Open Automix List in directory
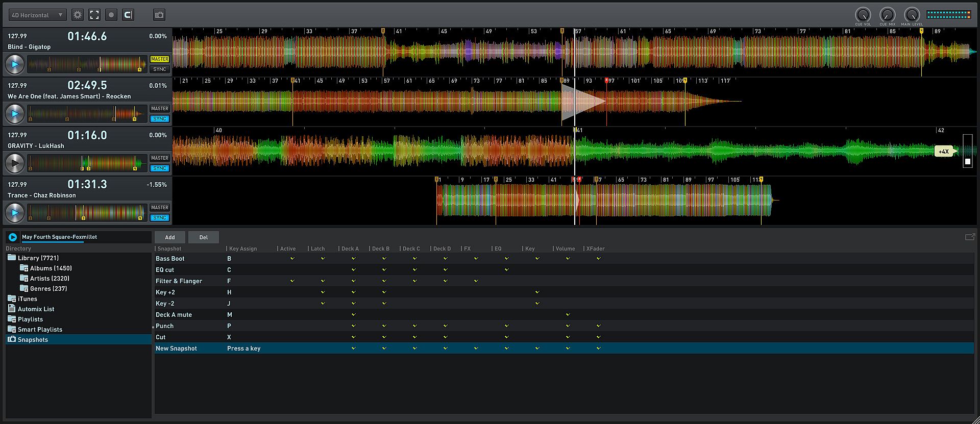The width and height of the screenshot is (980, 424). [36, 309]
